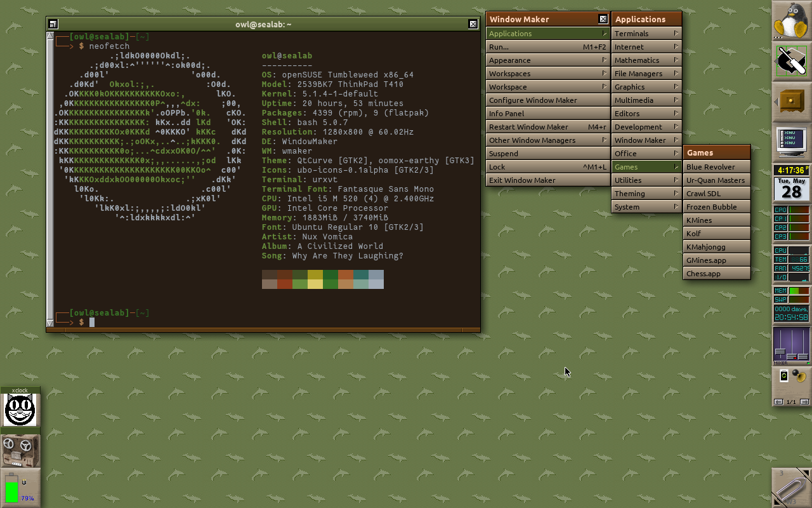Launch Kolf
The image size is (812, 508).
tap(717, 233)
